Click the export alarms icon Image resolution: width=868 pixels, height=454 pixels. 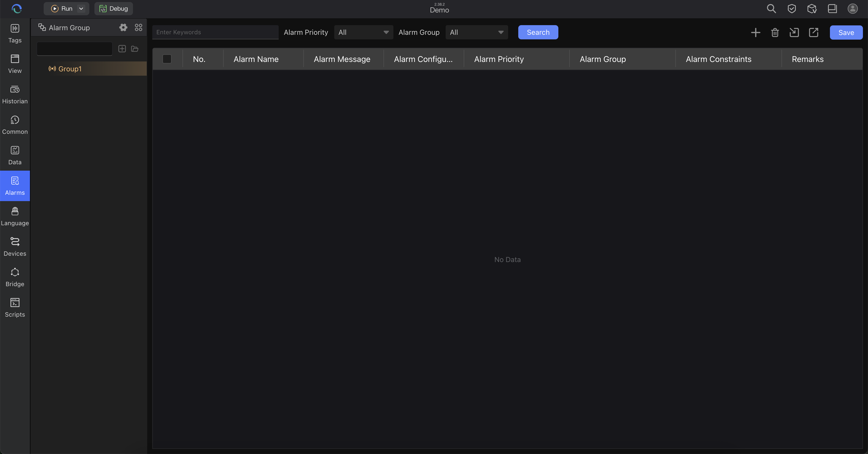pos(813,32)
